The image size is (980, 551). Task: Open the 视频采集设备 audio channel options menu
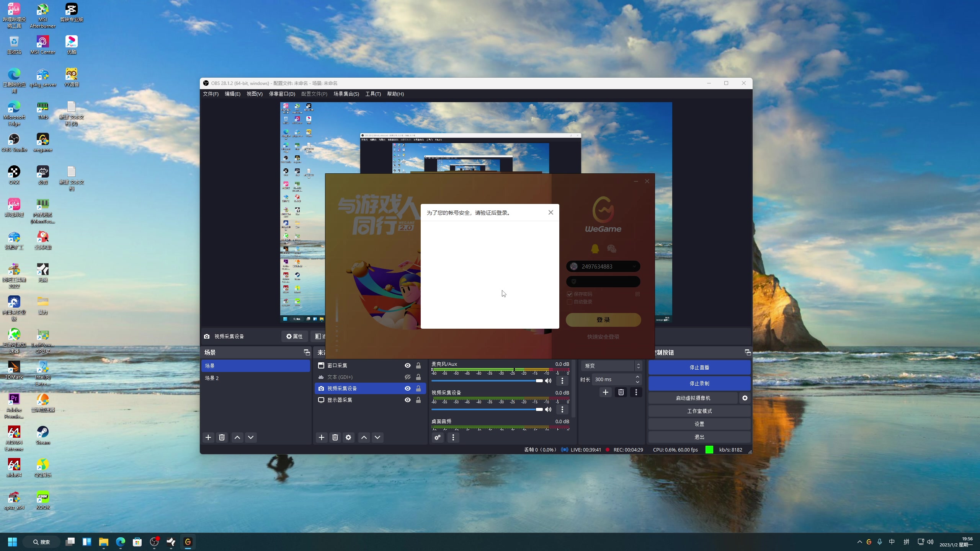562,409
